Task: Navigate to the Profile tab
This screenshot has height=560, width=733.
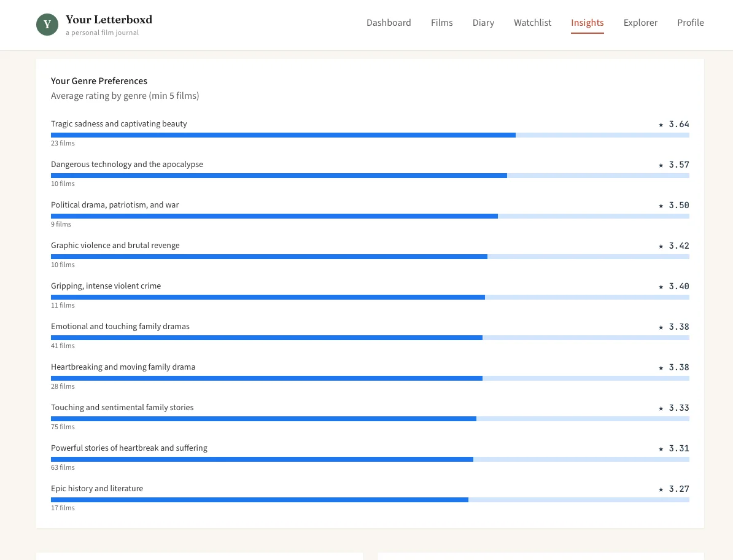Action: pyautogui.click(x=690, y=23)
